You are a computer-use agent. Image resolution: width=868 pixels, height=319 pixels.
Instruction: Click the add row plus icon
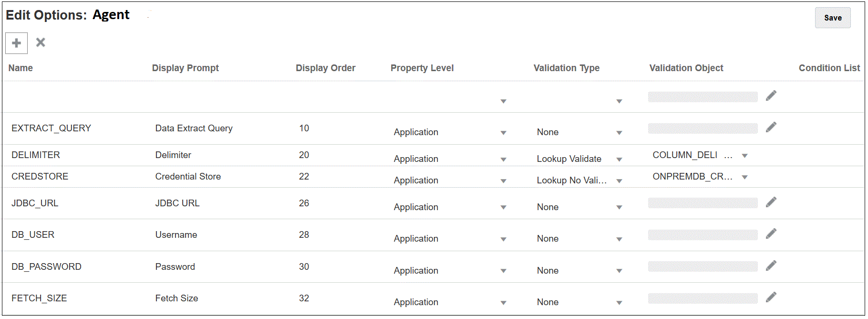click(16, 43)
